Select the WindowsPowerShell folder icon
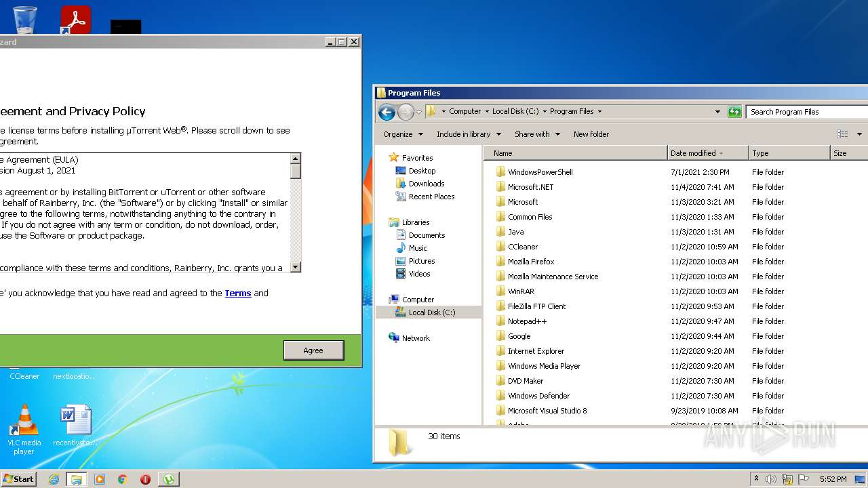 pos(501,172)
